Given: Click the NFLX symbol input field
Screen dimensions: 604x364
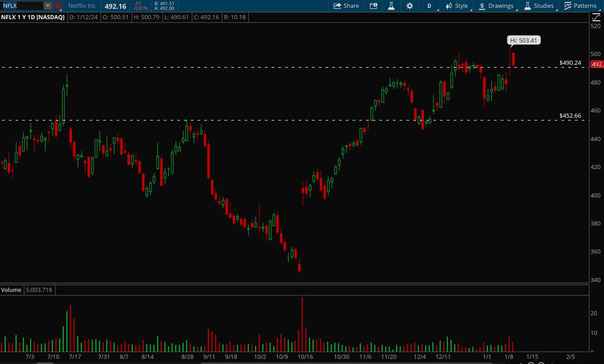Looking at the screenshot, I should [22, 6].
